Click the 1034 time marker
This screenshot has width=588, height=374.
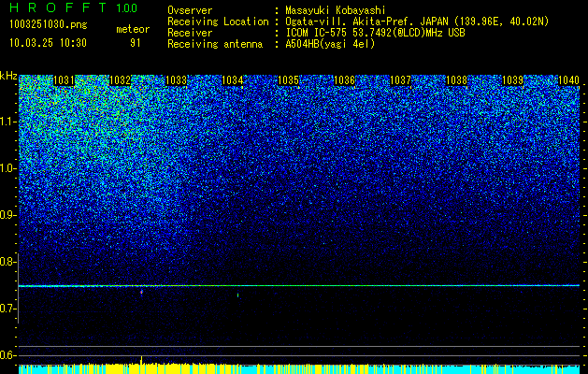pyautogui.click(x=232, y=80)
